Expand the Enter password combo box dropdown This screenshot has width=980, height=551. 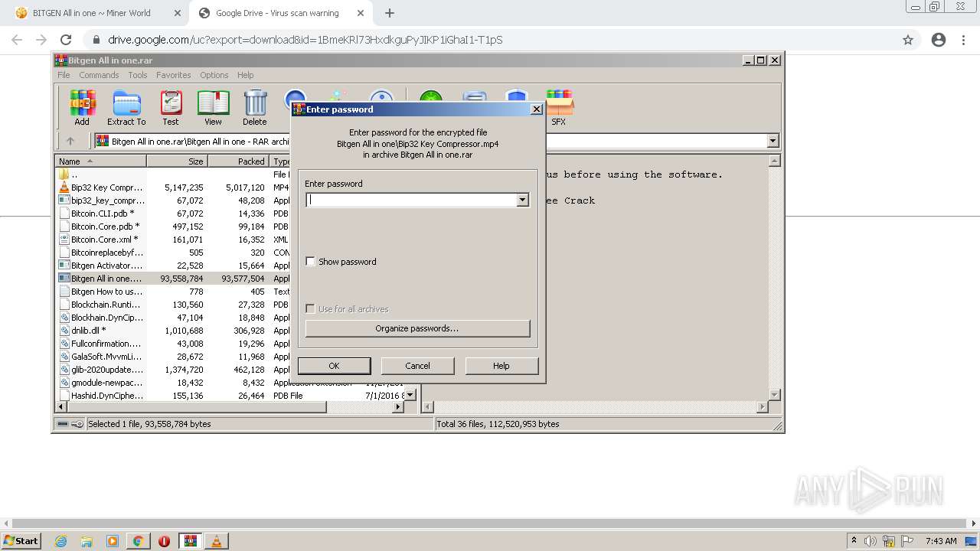point(523,200)
